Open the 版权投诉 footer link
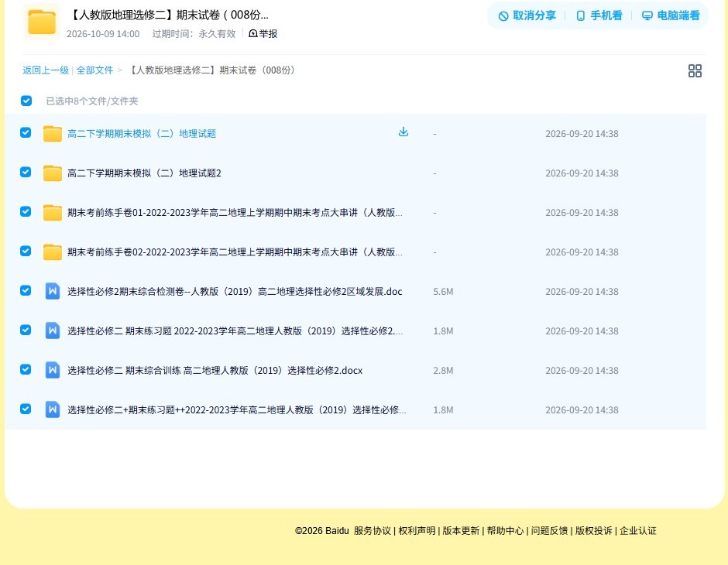The width and height of the screenshot is (728, 565). 594,531
